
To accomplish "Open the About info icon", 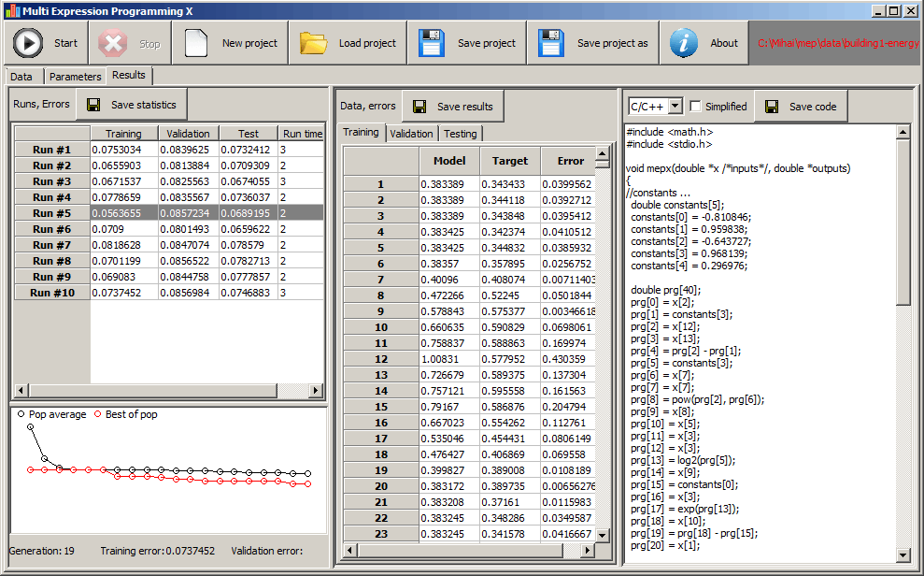I will click(x=684, y=43).
